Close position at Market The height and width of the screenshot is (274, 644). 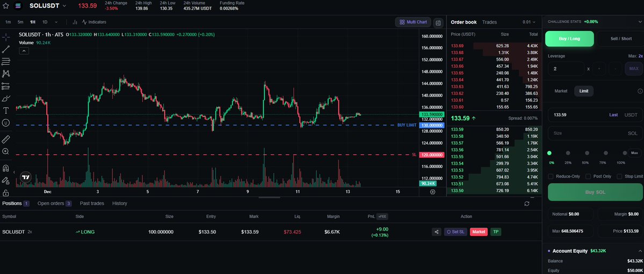click(x=479, y=232)
